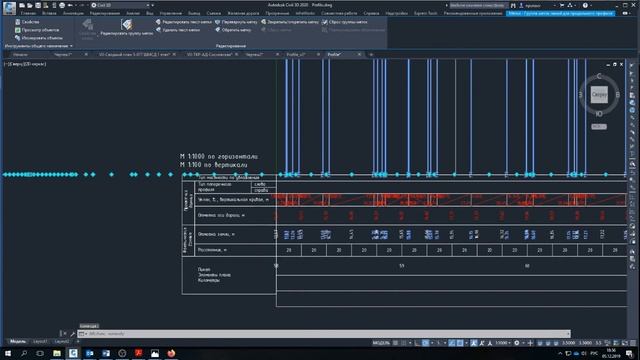The width and height of the screenshot is (640, 360).
Task: Expand Инструменты общего назначения panel
Action: click(39, 46)
